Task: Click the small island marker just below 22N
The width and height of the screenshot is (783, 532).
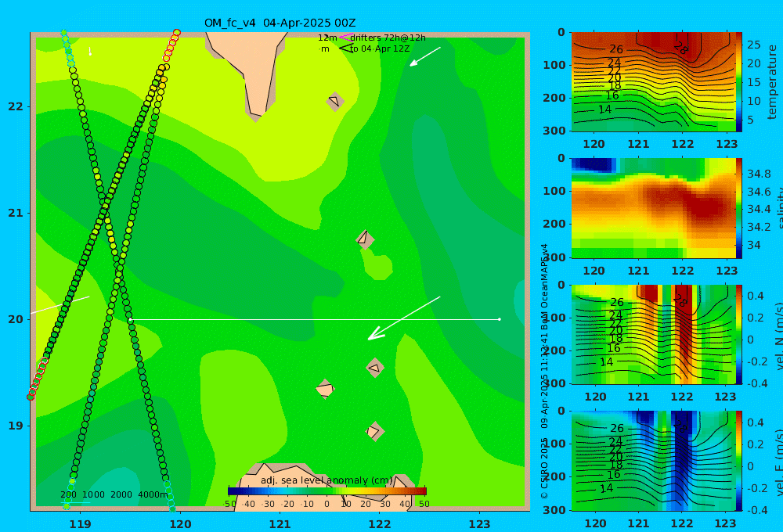Action: (x=334, y=101)
